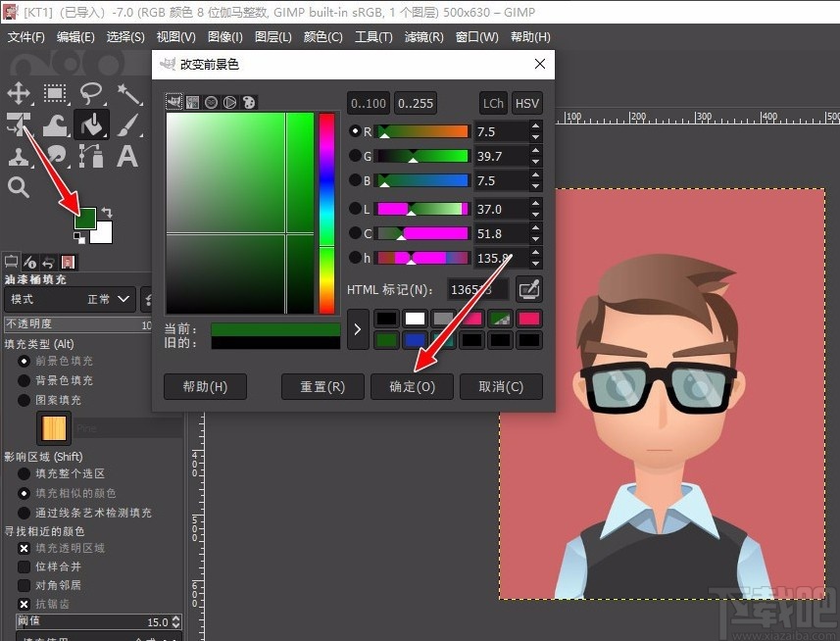Activate the Zoom magnifier tool
Viewport: 840px width, 641px height.
coord(19,187)
